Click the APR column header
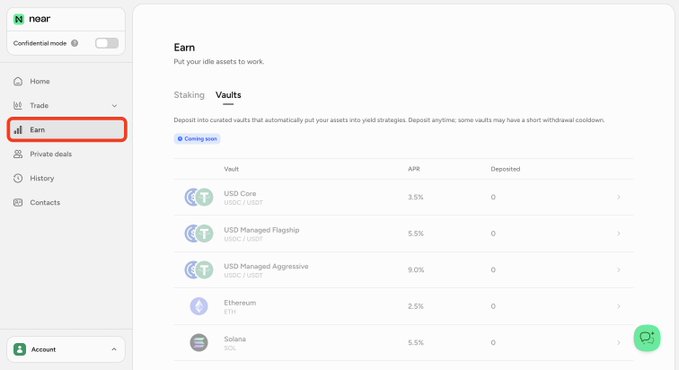Image resolution: width=679 pixels, height=370 pixels. pos(414,169)
